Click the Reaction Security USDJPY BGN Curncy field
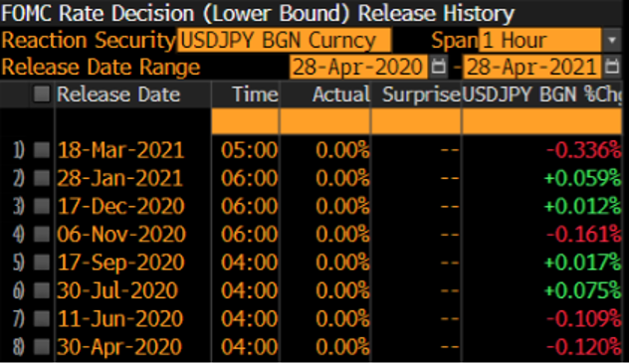The height and width of the screenshot is (364, 629). pyautogui.click(x=284, y=40)
